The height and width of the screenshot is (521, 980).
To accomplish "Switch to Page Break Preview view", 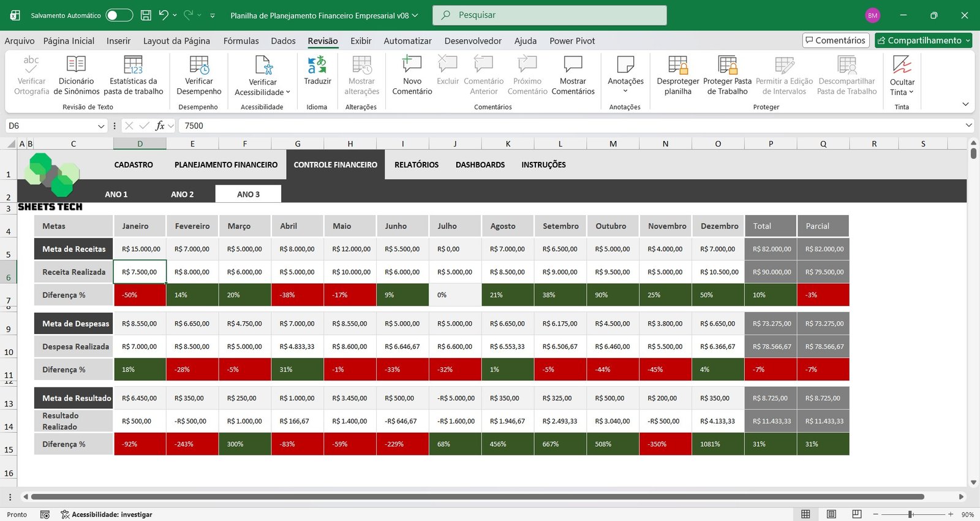I will click(x=857, y=514).
